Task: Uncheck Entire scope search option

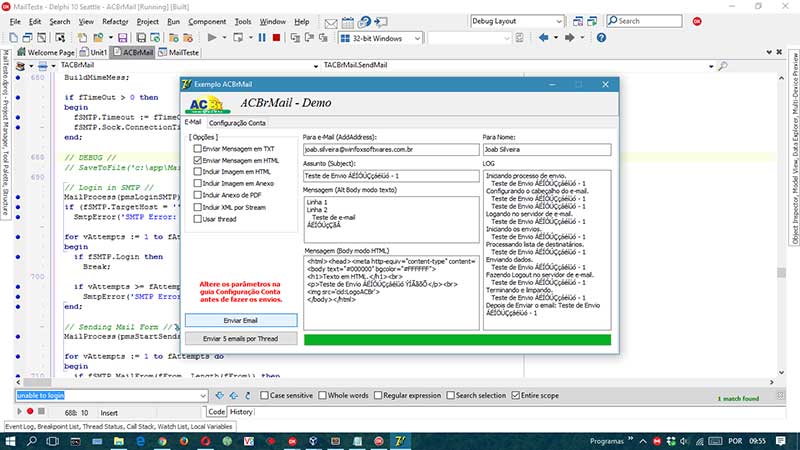Action: (x=516, y=395)
